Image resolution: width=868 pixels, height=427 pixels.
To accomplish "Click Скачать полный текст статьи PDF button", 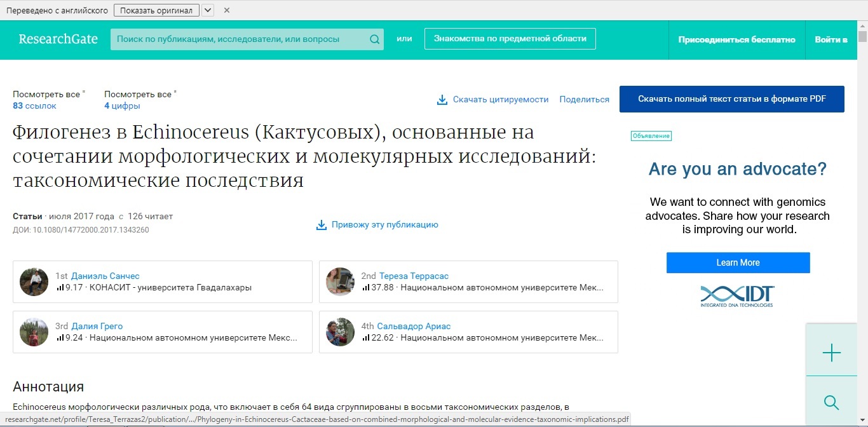I will [731, 99].
